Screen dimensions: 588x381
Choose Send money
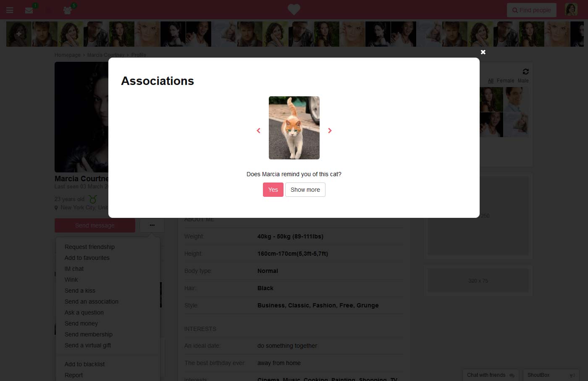click(x=81, y=323)
